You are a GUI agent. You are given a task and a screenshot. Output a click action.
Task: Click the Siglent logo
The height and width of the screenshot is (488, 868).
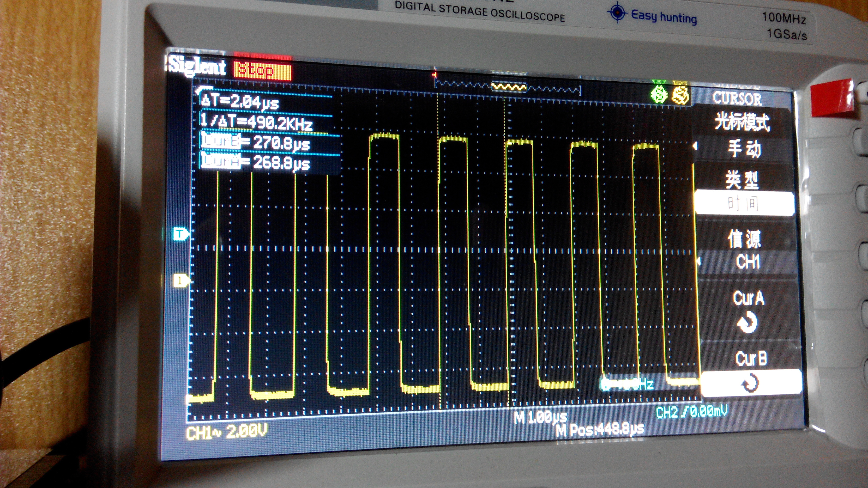pos(197,66)
